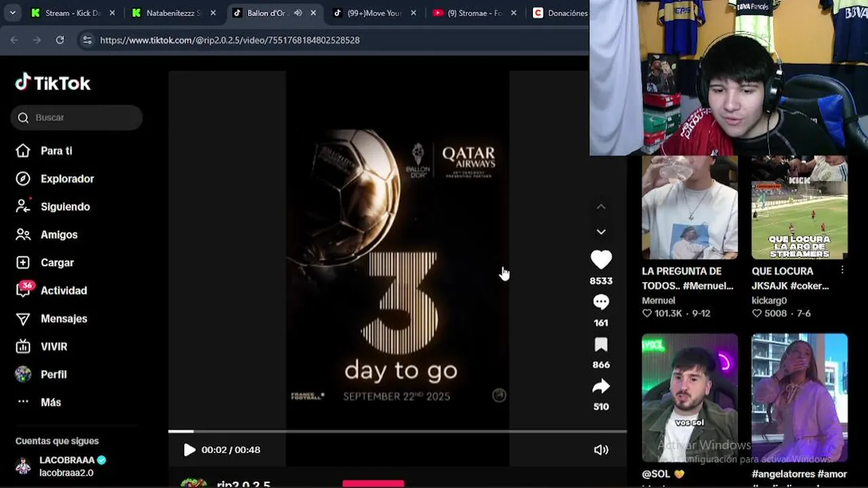This screenshot has width=868, height=488.
Task: Open the Siguiendo feed
Action: tap(65, 207)
